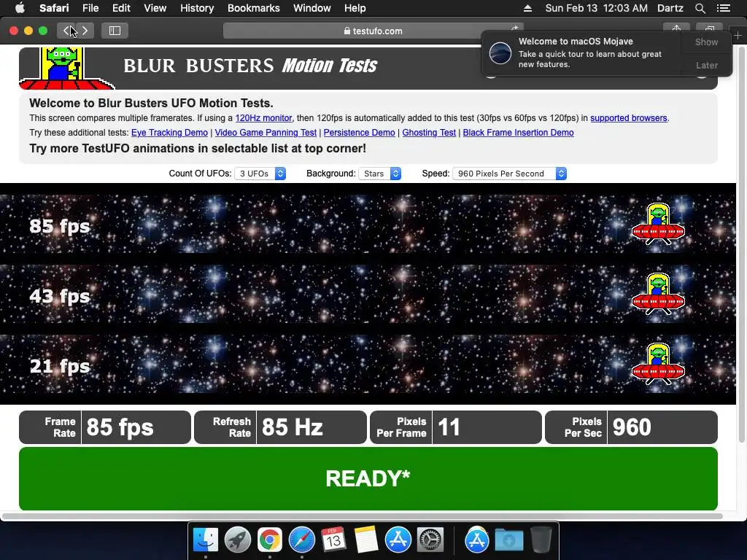Click the Refresh Rate 85 Hz readout
Screen dimensions: 747x560
(x=281, y=427)
